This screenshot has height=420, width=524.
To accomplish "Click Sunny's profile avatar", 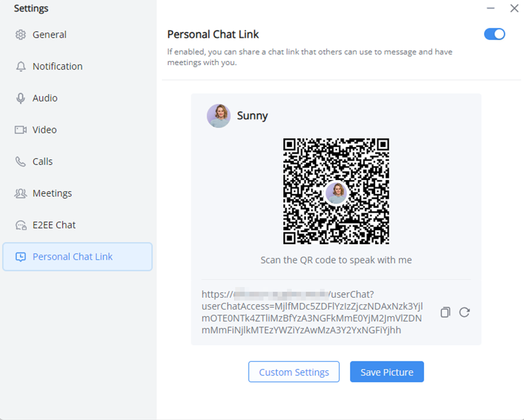I will point(219,116).
